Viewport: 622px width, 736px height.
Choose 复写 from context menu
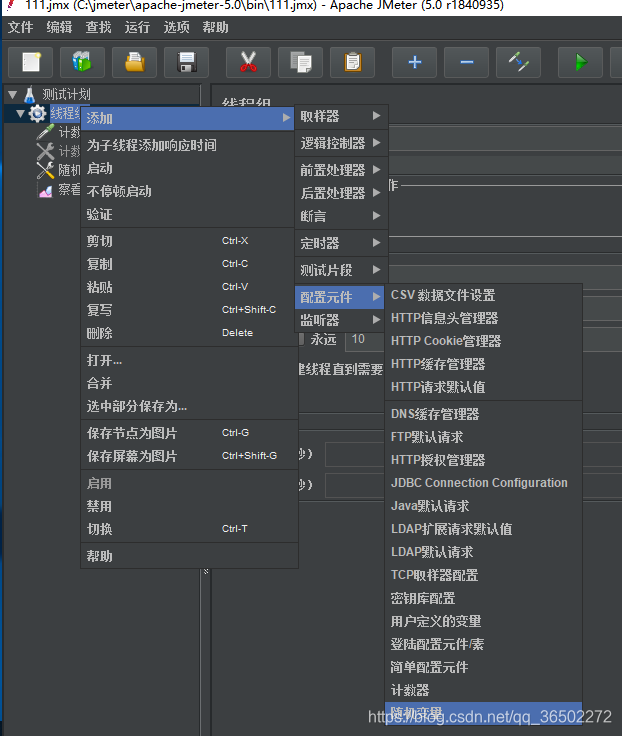point(189,310)
